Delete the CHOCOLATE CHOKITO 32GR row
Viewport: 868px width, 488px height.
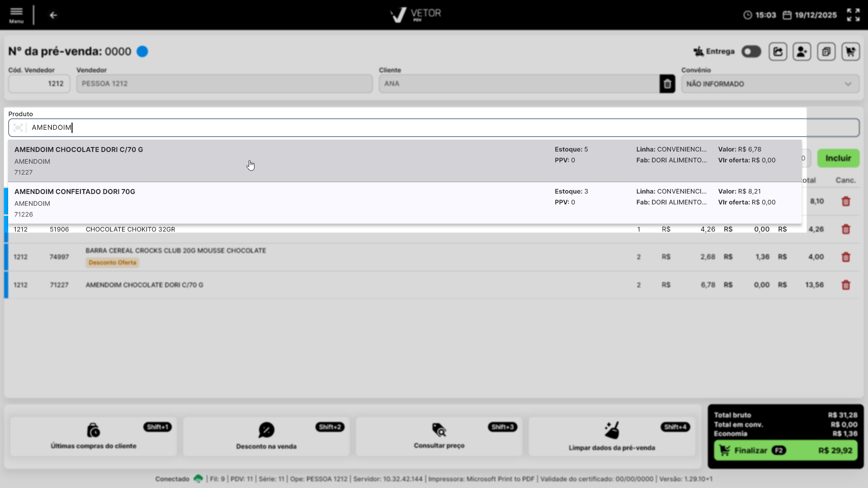[x=846, y=229]
